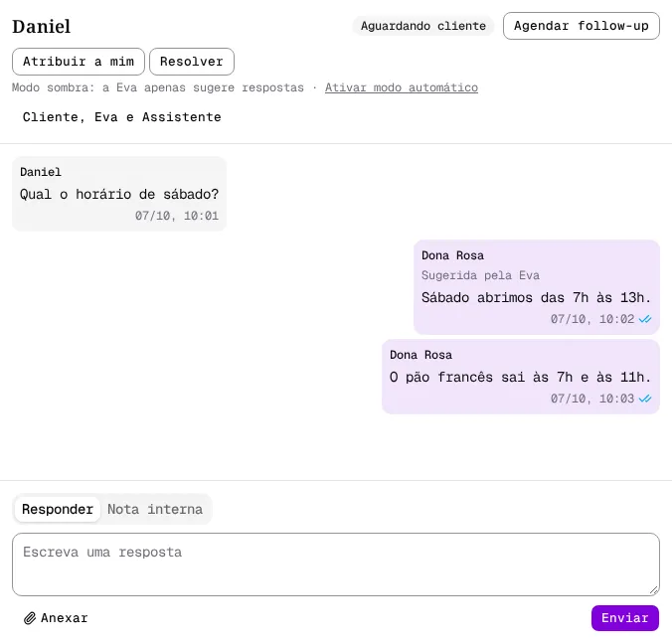The height and width of the screenshot is (644, 672).
Task: Click the message Sábado abrimos das 7h às 13h.
Action: tap(536, 297)
